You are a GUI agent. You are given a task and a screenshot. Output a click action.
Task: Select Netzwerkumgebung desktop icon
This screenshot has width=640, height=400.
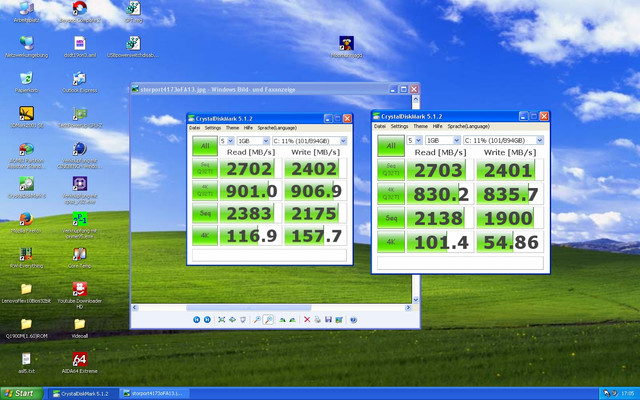27,47
